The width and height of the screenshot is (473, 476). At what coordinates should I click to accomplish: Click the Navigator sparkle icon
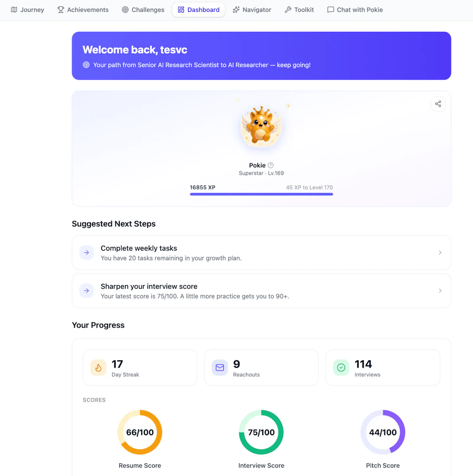(236, 10)
